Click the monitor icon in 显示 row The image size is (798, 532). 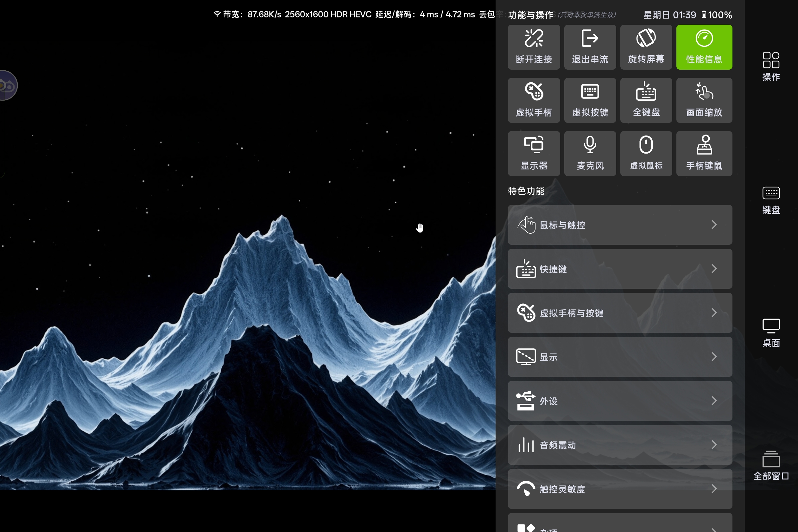[526, 357]
